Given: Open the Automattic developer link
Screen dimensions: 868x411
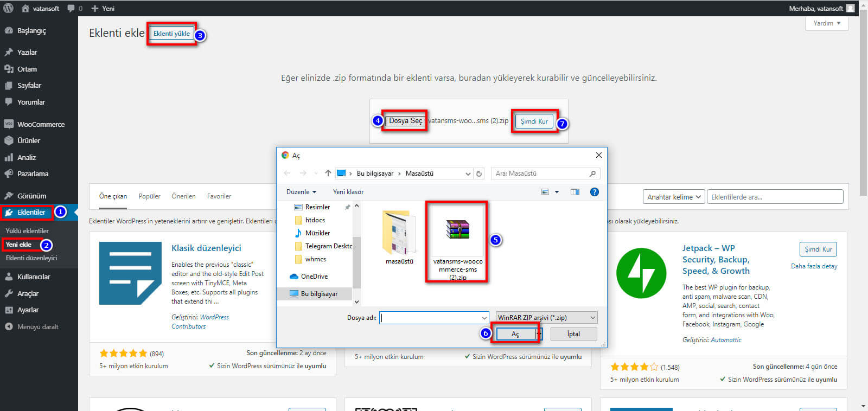Looking at the screenshot, I should [x=726, y=340].
